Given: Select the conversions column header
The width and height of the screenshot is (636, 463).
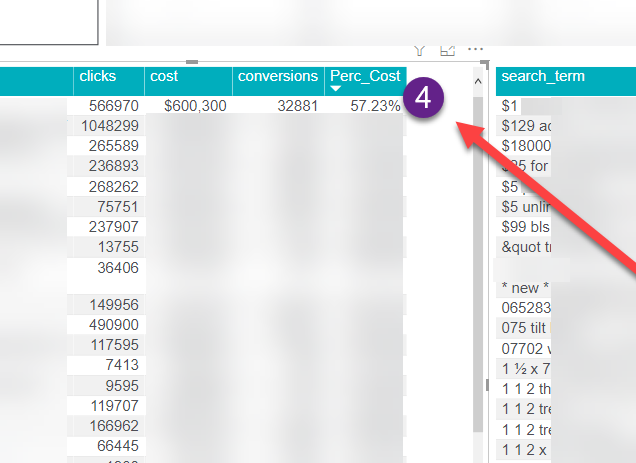Looking at the screenshot, I should pyautogui.click(x=278, y=76).
